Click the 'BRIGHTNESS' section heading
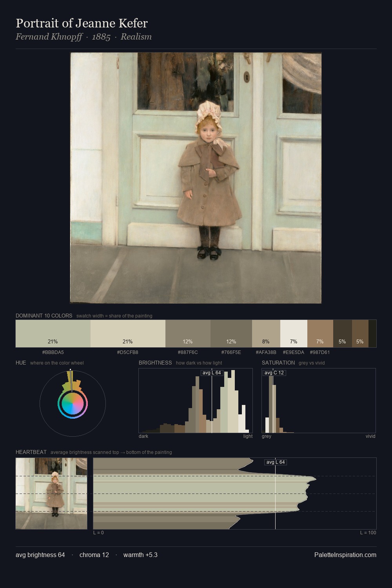 155,363
